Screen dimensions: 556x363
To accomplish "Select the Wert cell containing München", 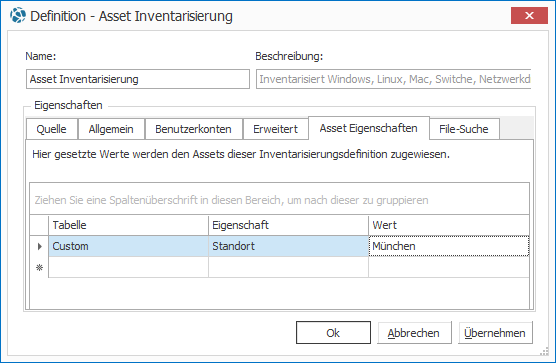I will click(449, 246).
